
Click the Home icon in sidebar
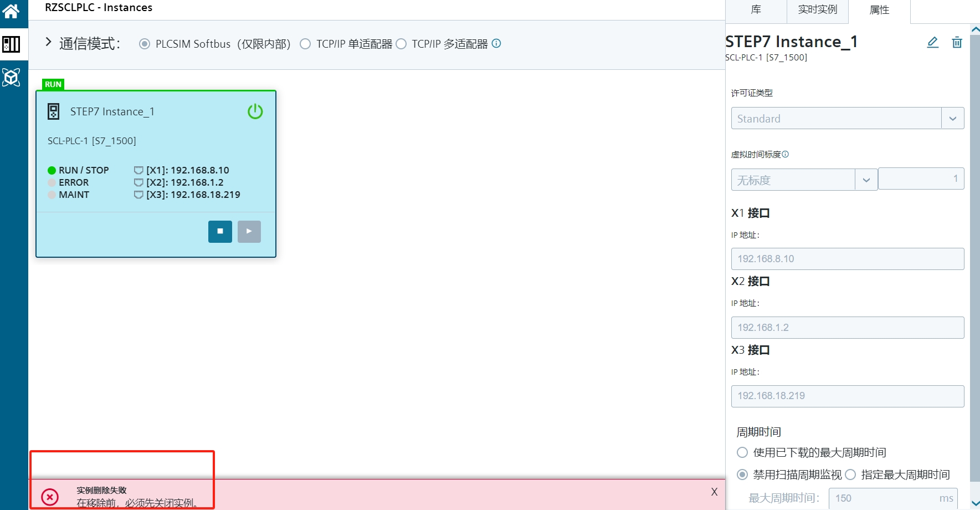[x=11, y=10]
